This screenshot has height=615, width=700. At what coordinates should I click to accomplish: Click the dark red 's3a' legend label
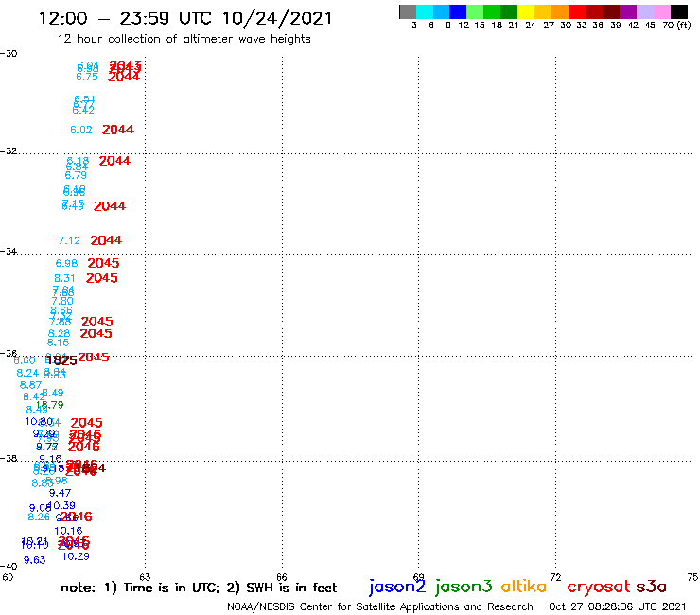tap(652, 587)
